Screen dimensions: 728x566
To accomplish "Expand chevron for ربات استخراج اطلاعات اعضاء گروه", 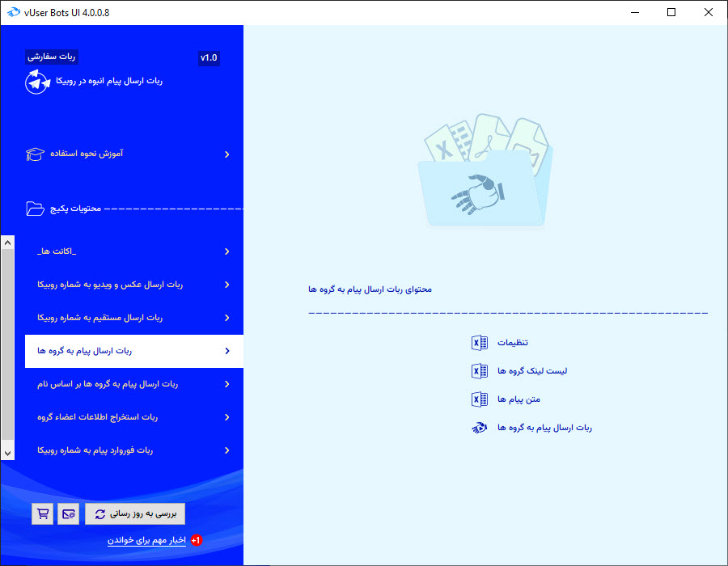I will coord(227,417).
